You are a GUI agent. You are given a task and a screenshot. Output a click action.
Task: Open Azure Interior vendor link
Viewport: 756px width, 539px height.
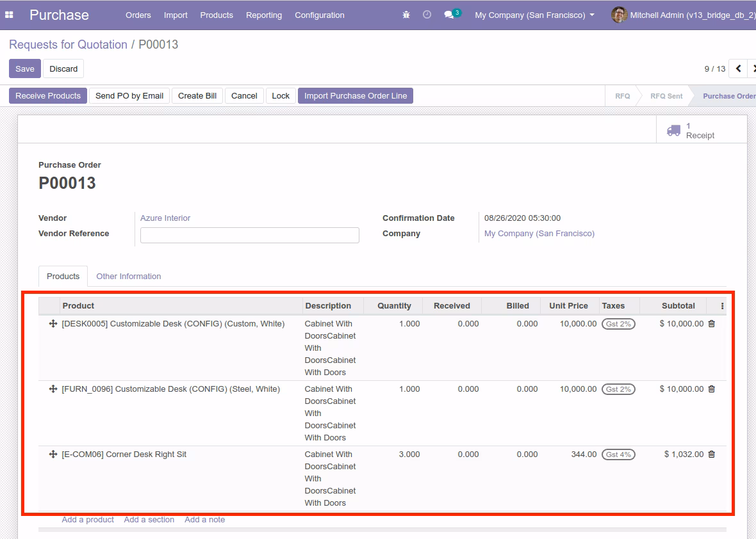click(x=165, y=218)
